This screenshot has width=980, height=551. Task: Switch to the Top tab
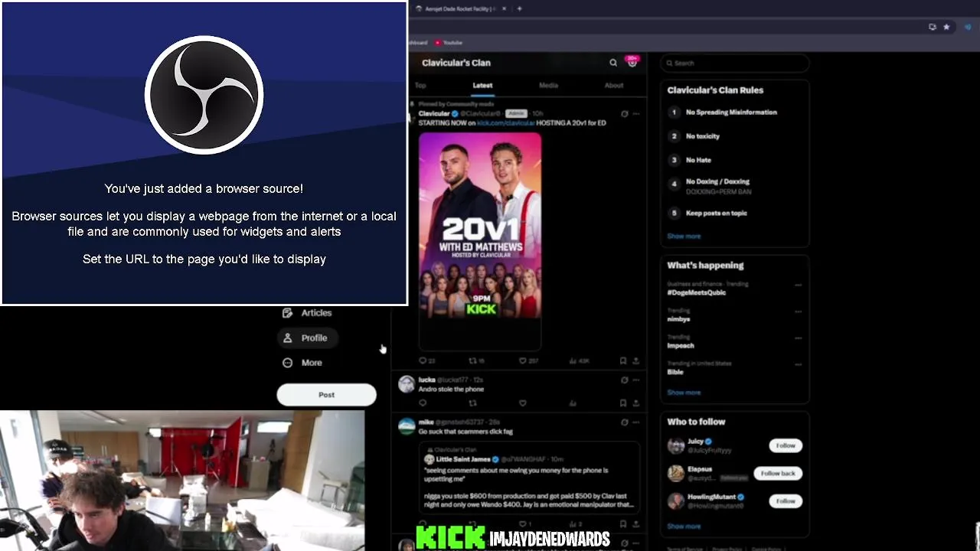coord(420,86)
